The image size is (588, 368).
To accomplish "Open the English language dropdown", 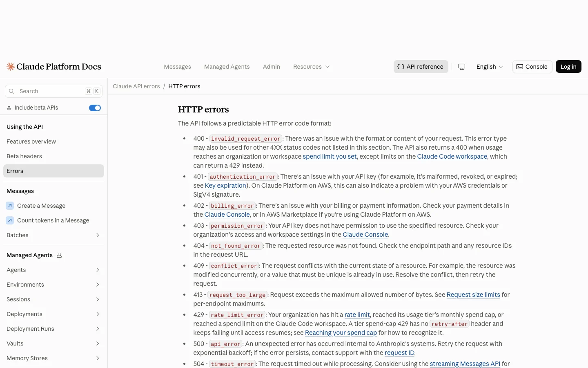I will (490, 67).
